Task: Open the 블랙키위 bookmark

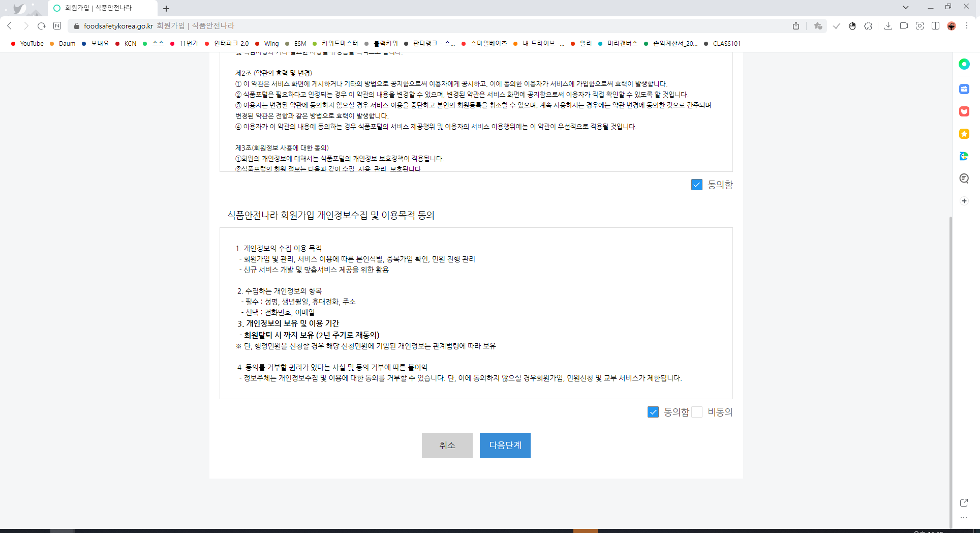Action: pos(381,44)
